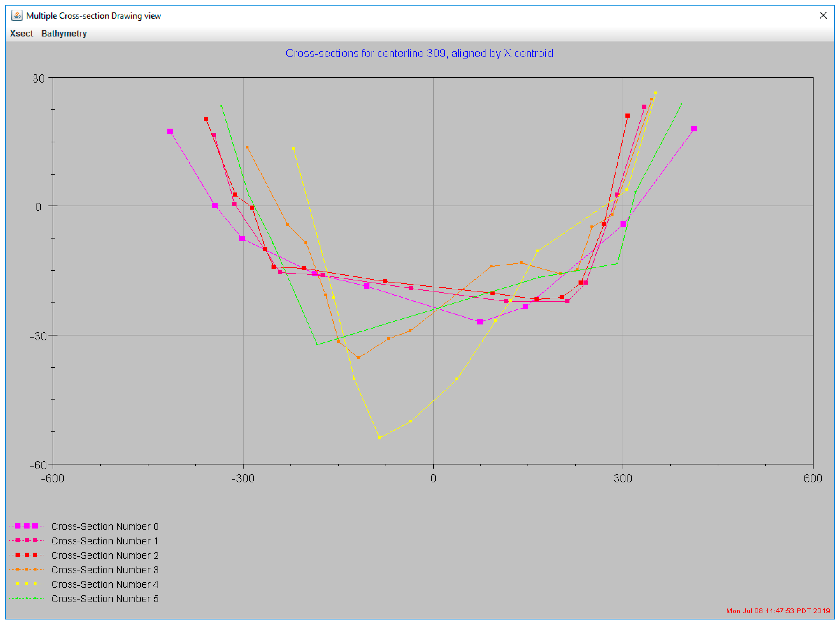The height and width of the screenshot is (625, 840).
Task: Click the lowest yellow point of Cross-Section 4
Action: (379, 437)
